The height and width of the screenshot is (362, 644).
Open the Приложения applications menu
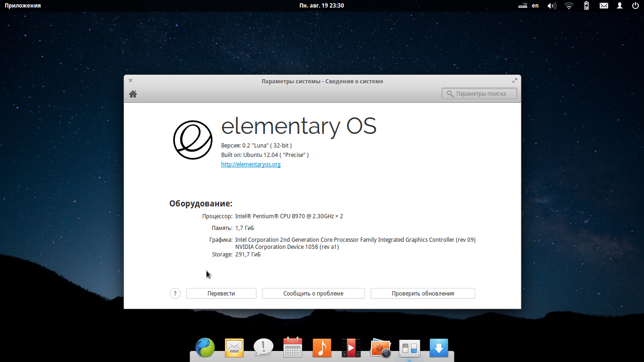pyautogui.click(x=23, y=6)
